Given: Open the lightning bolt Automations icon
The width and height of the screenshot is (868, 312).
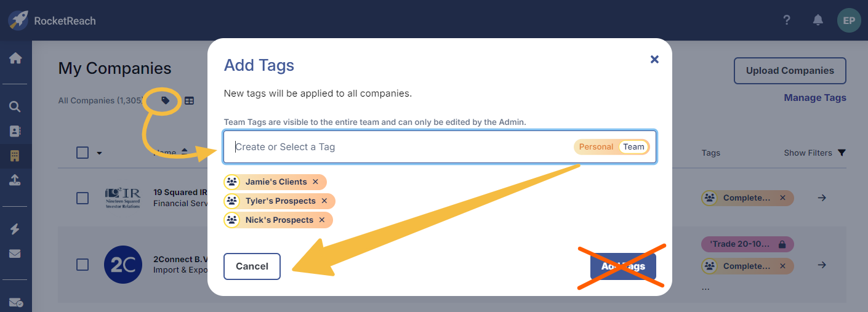Looking at the screenshot, I should tap(15, 229).
